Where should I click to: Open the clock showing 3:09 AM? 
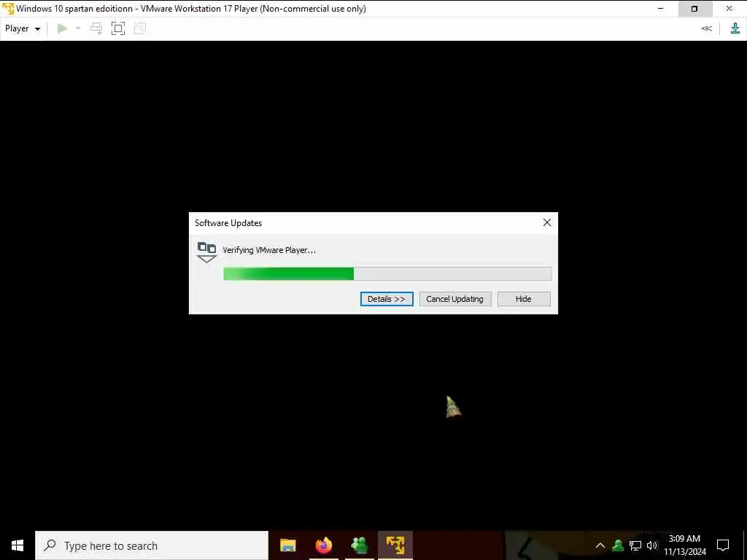(684, 545)
